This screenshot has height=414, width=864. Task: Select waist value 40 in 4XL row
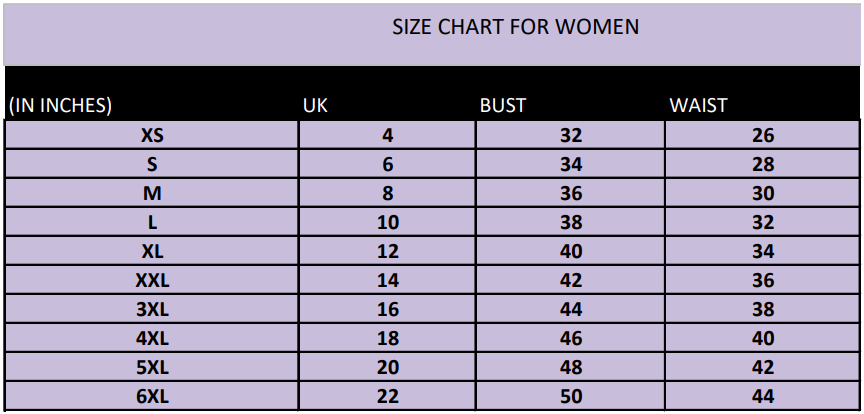(763, 339)
